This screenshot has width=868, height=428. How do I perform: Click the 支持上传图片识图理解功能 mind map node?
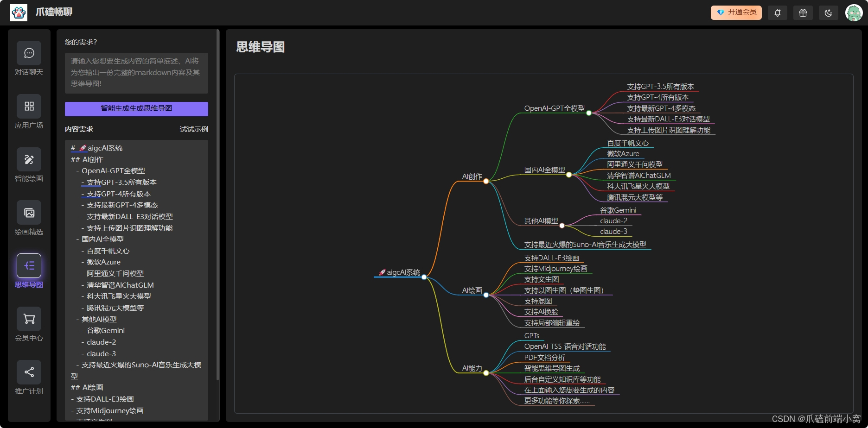[669, 130]
